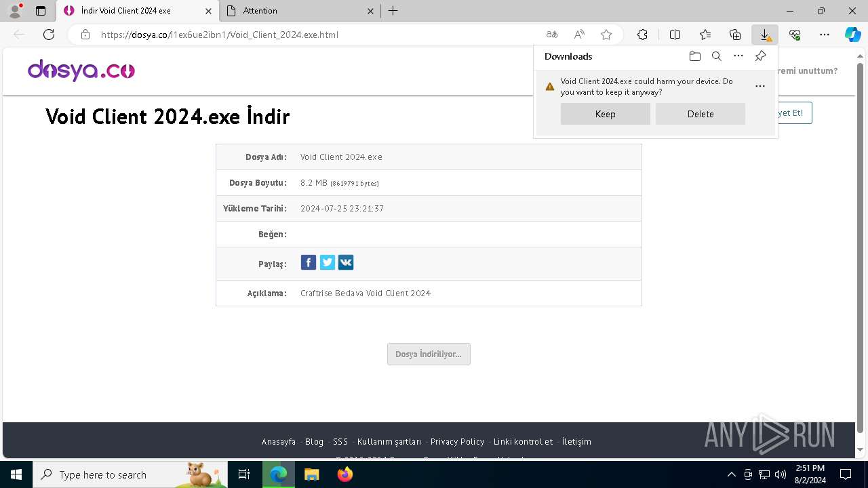Click the Dosya İndiriliyor button
This screenshot has width=868, height=488.
pos(429,354)
